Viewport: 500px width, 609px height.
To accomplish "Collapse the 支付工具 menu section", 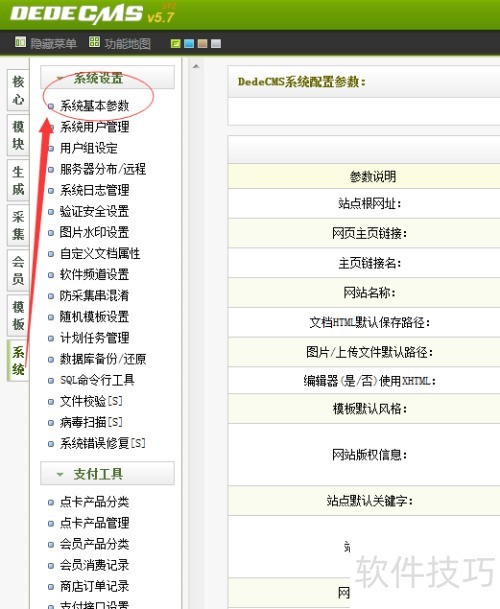I will click(x=107, y=473).
